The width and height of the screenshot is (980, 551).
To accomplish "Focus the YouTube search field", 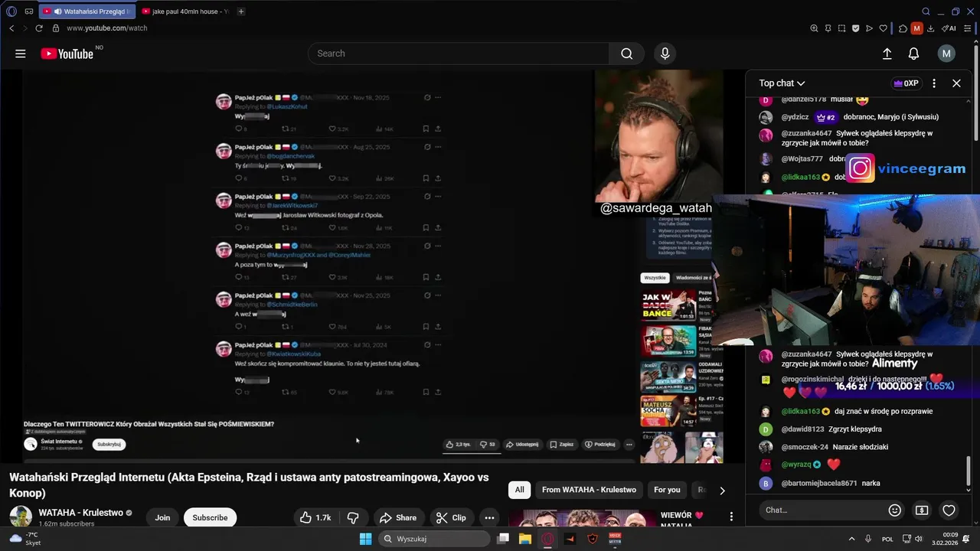I will (459, 54).
